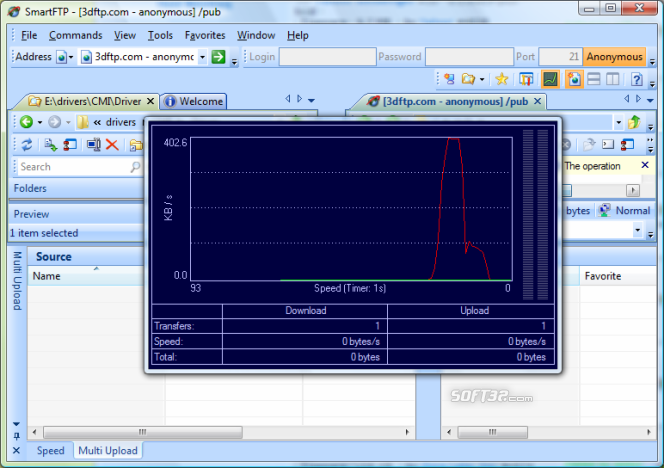Close the Multi Upload panel
The height and width of the screenshot is (468, 664).
(17, 451)
